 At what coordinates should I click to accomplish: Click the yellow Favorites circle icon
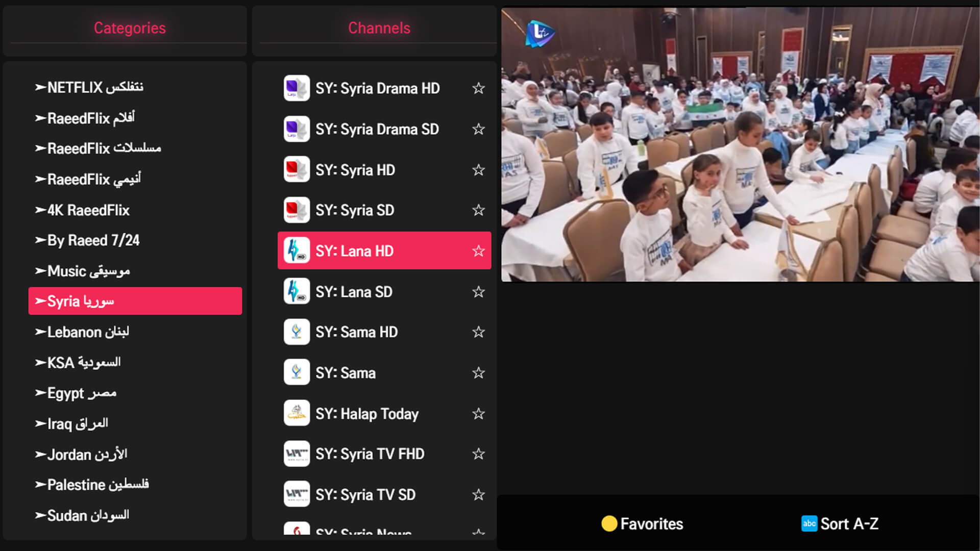pyautogui.click(x=609, y=523)
